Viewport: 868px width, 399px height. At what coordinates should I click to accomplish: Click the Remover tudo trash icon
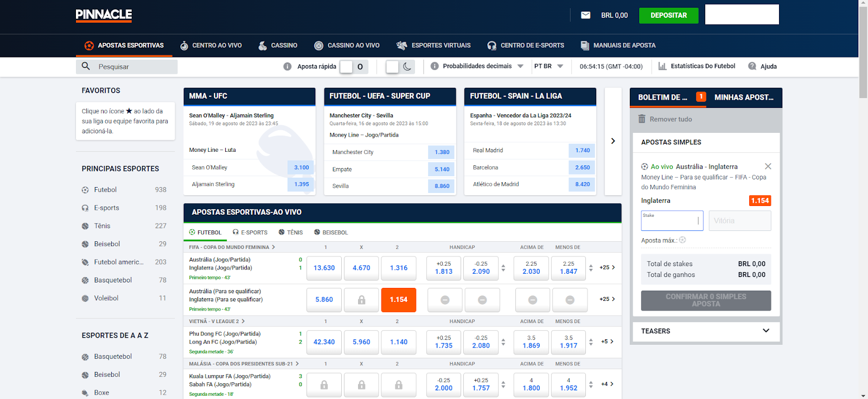642,119
